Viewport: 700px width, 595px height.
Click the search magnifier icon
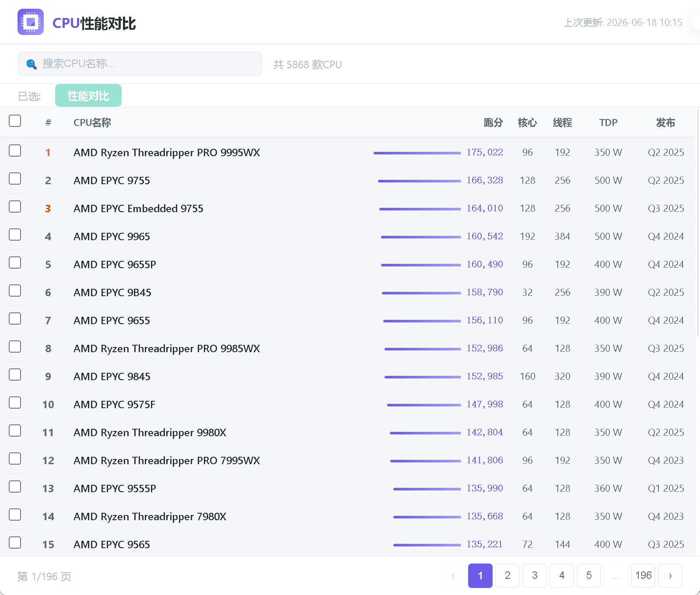click(x=31, y=64)
